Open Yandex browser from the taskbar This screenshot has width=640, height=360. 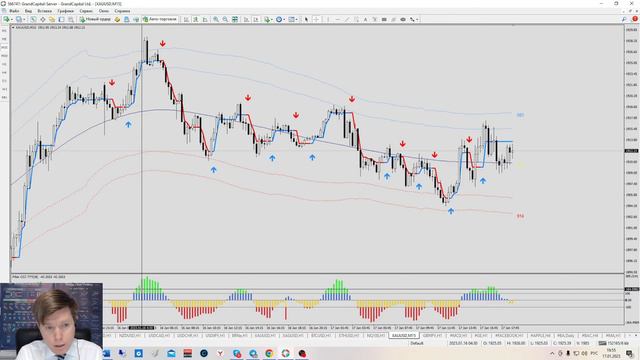pos(220,353)
